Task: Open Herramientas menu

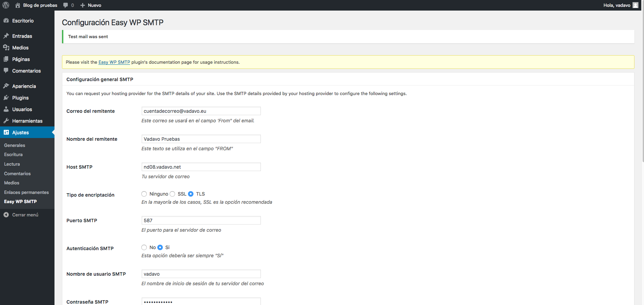Action: [27, 121]
